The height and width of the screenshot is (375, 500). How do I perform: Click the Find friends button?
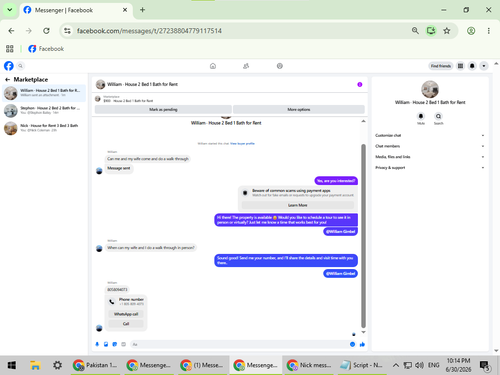(440, 66)
